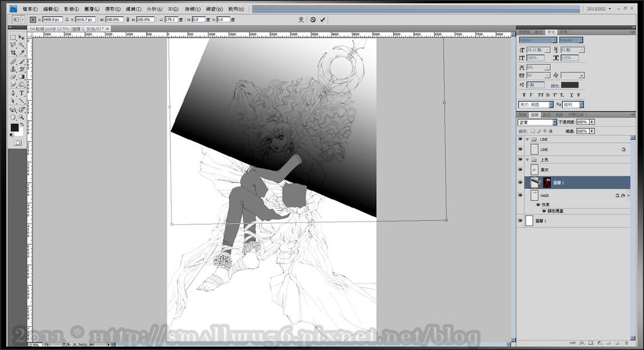This screenshot has width=644, height=350.
Task: Select the Hand tool
Action: click(13, 117)
